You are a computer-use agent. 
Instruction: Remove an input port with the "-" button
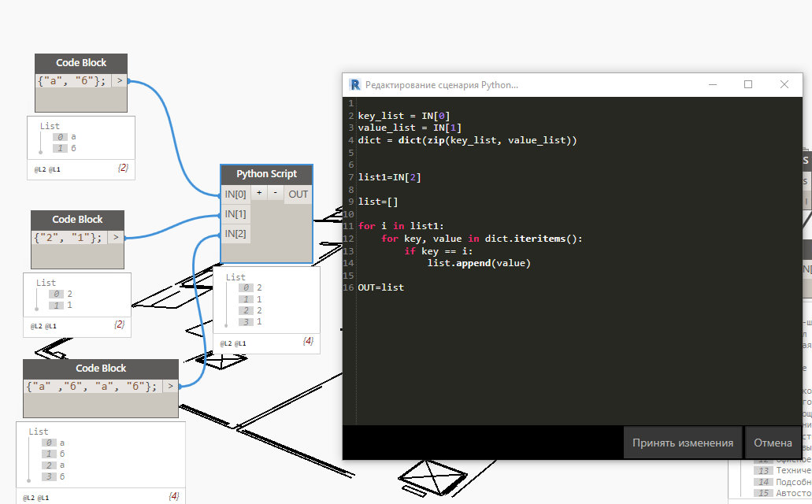click(x=275, y=194)
